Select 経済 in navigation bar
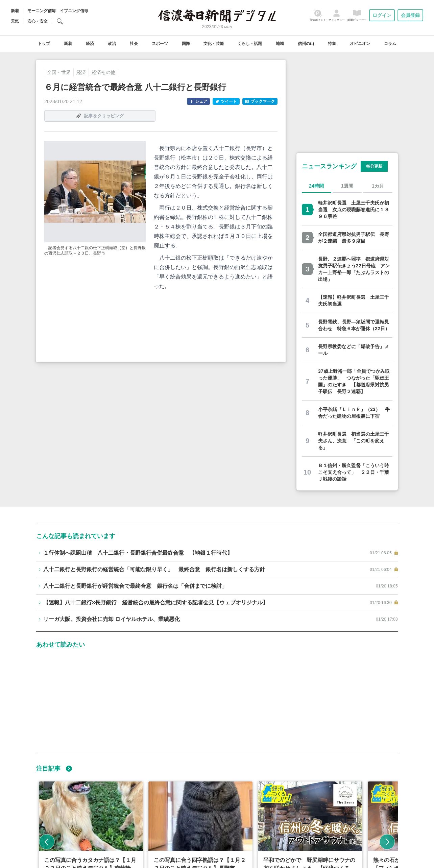Screen dimensions: 434x868 [x=90, y=44]
